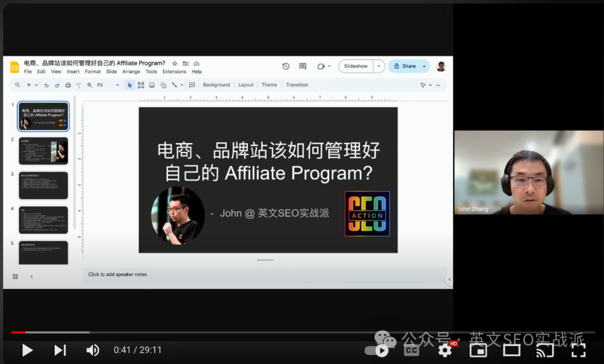Open the File menu in Slides
The width and height of the screenshot is (604, 364).
pos(28,72)
